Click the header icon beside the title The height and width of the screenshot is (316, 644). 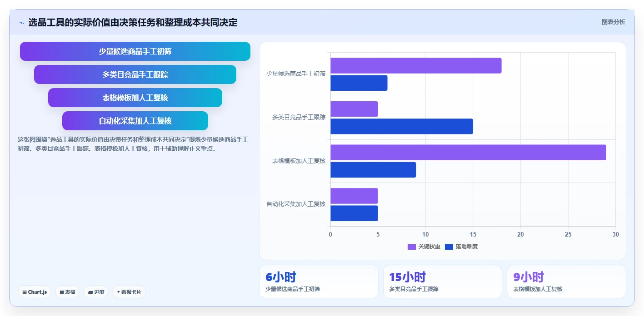(21, 23)
